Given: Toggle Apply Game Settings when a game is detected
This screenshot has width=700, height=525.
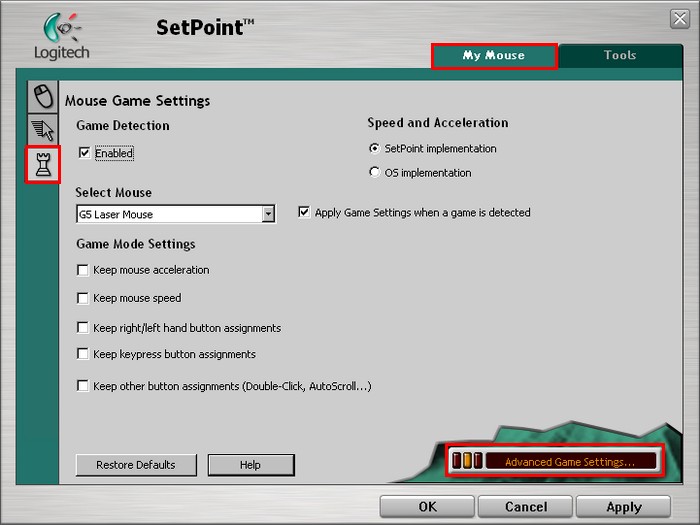Looking at the screenshot, I should (x=304, y=212).
